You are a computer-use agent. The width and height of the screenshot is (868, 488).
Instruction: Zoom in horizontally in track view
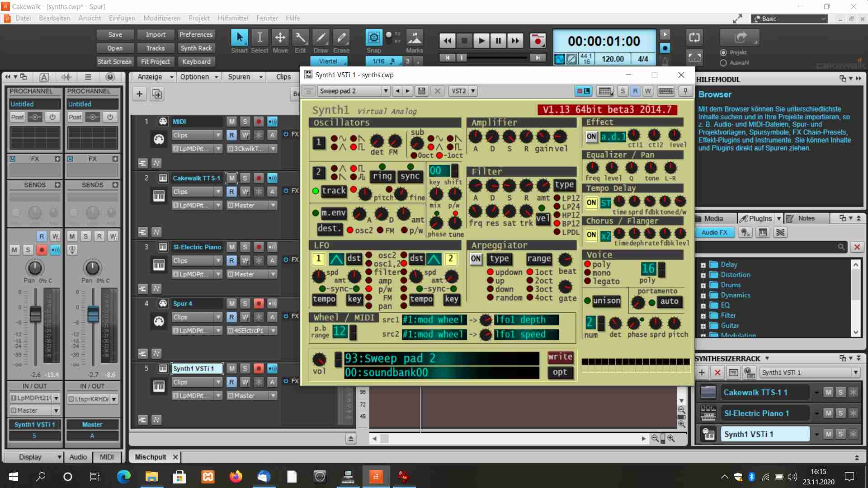pyautogui.click(x=671, y=438)
